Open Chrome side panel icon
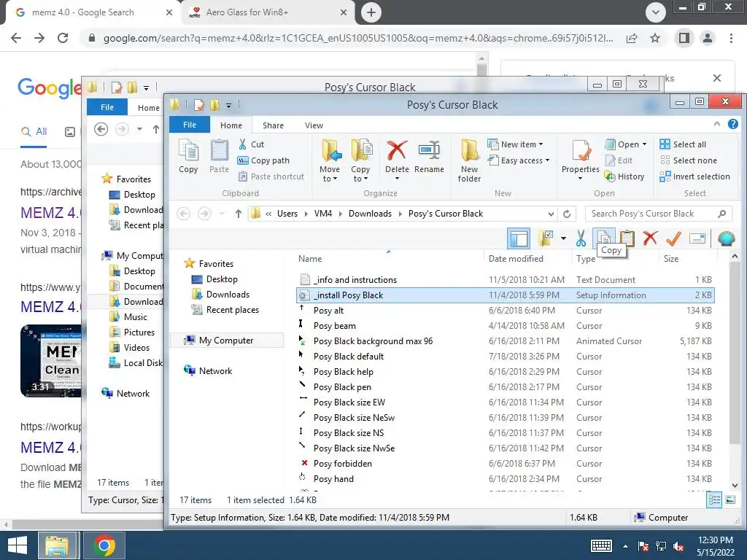 (684, 38)
